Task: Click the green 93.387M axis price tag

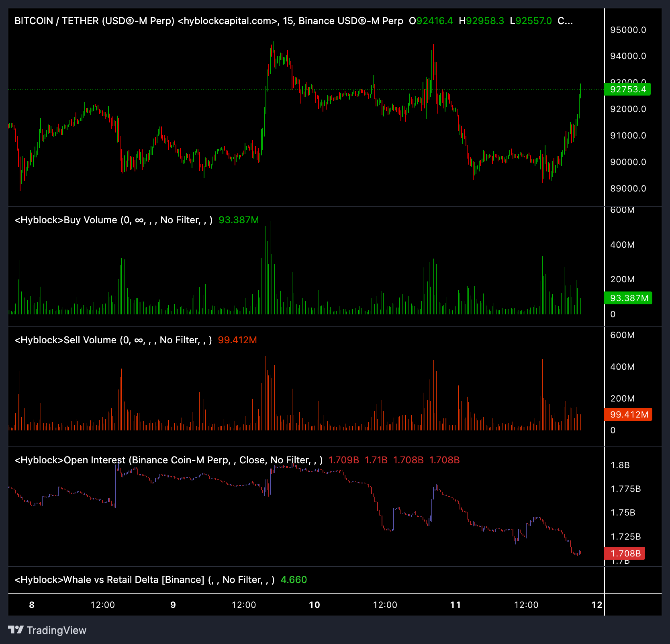Action: click(x=628, y=298)
